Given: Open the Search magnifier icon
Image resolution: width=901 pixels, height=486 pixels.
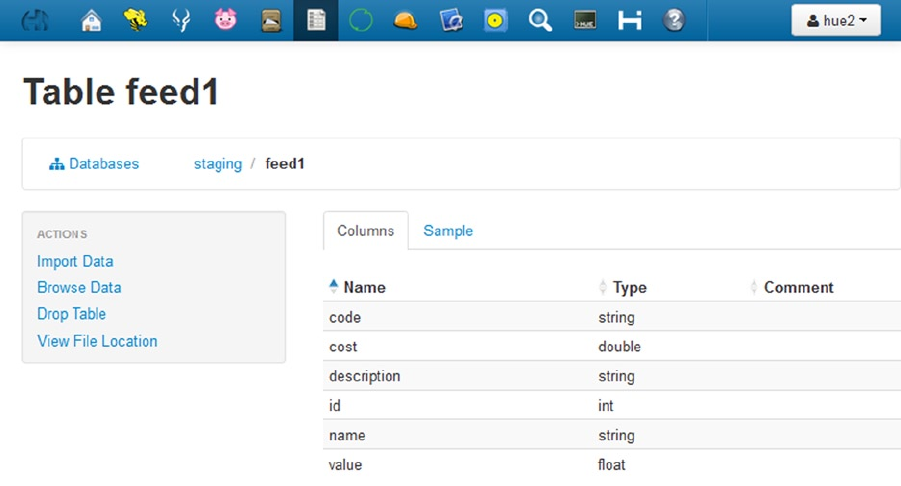Looking at the screenshot, I should tap(541, 20).
